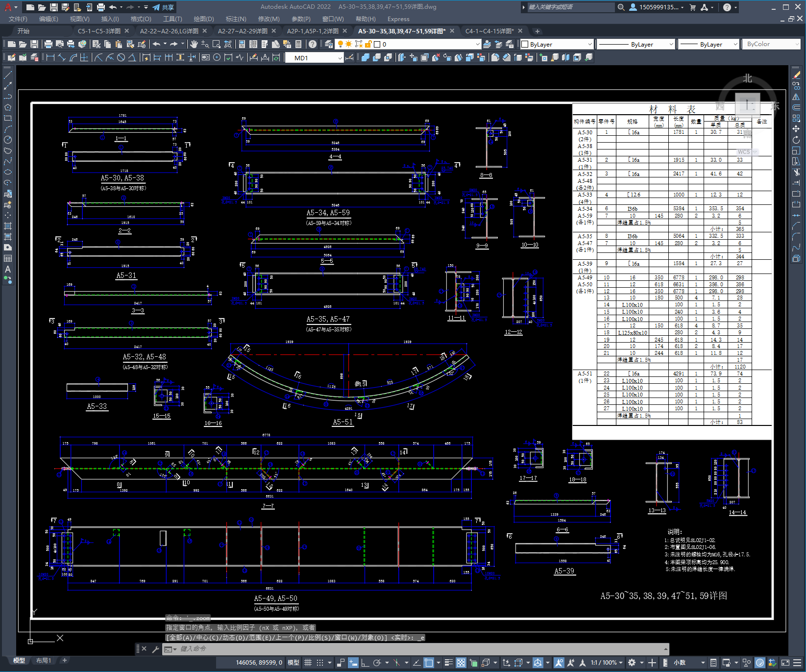Click the Erase tool in modify toolbar
Screen dimensions: 806x672
(796, 75)
